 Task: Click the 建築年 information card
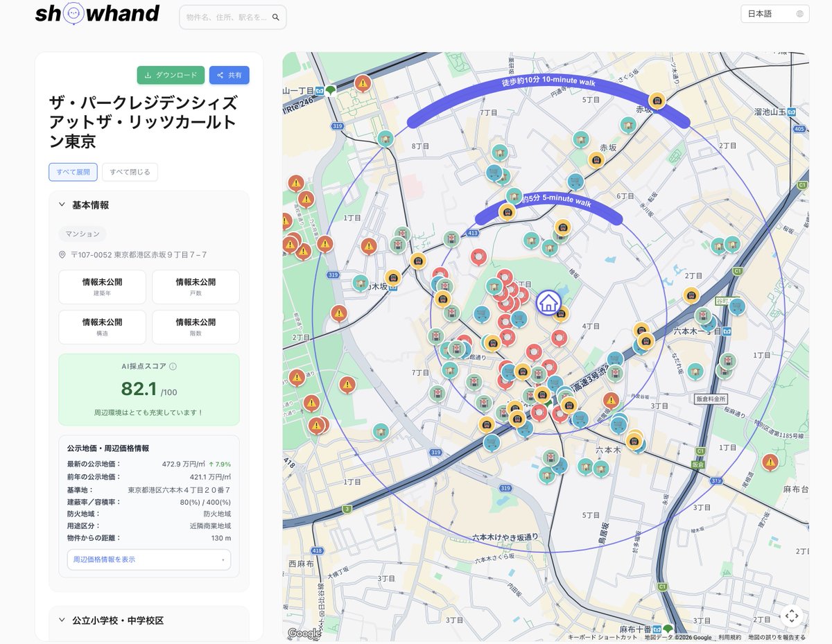click(x=102, y=287)
